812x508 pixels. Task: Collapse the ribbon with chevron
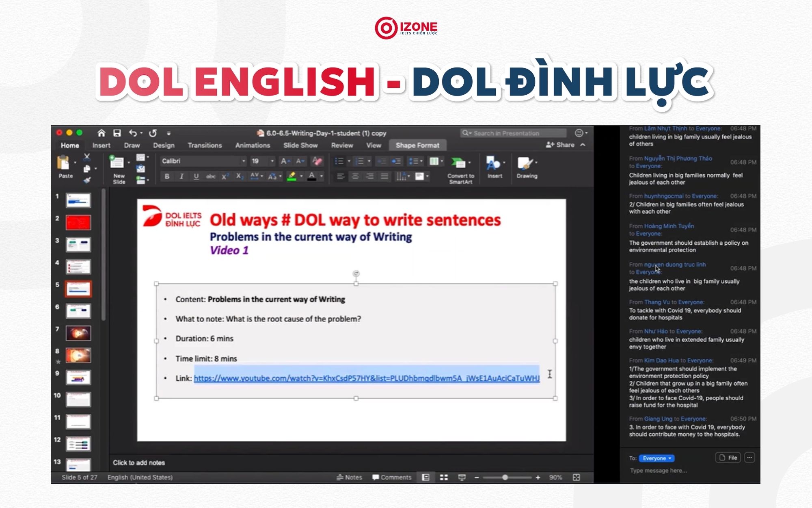(583, 145)
